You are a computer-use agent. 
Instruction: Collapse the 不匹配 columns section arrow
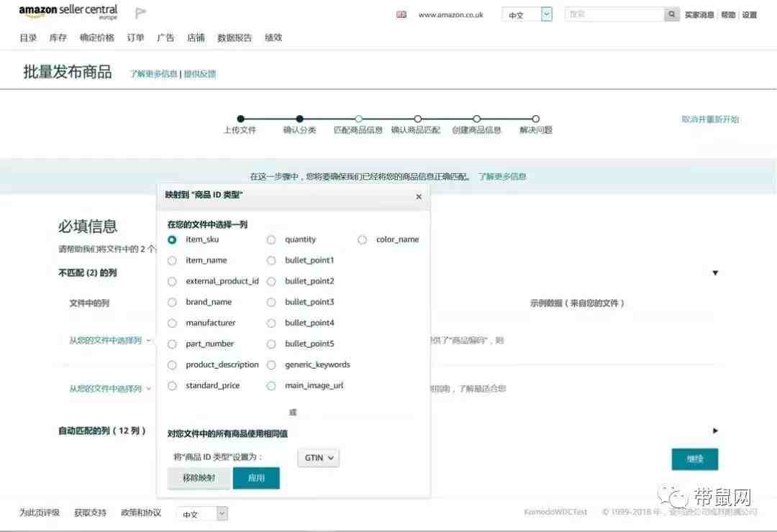point(715,273)
